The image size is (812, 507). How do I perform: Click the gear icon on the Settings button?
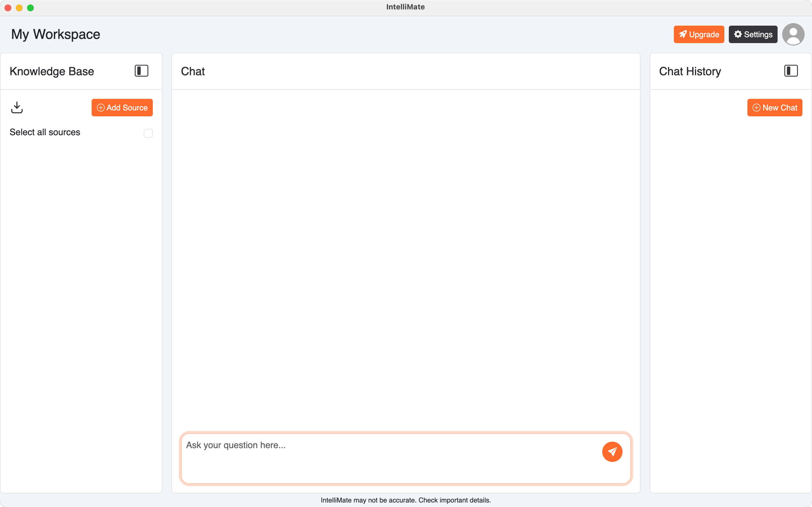coord(738,34)
